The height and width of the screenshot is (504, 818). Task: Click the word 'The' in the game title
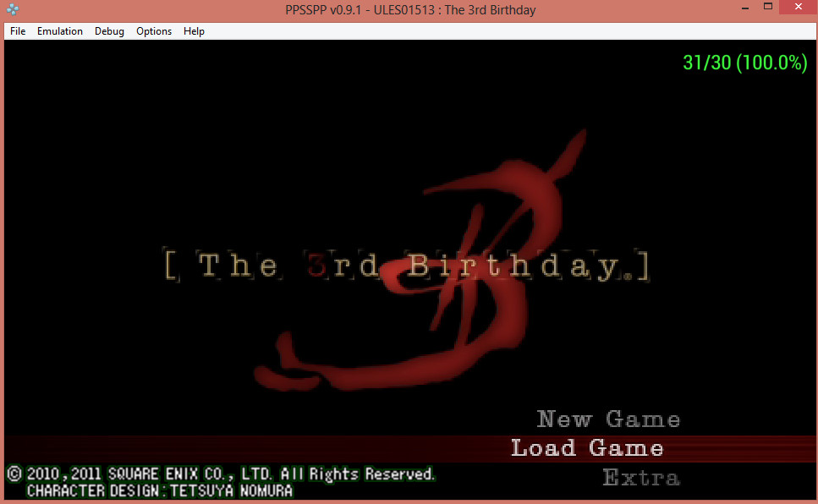[238, 266]
